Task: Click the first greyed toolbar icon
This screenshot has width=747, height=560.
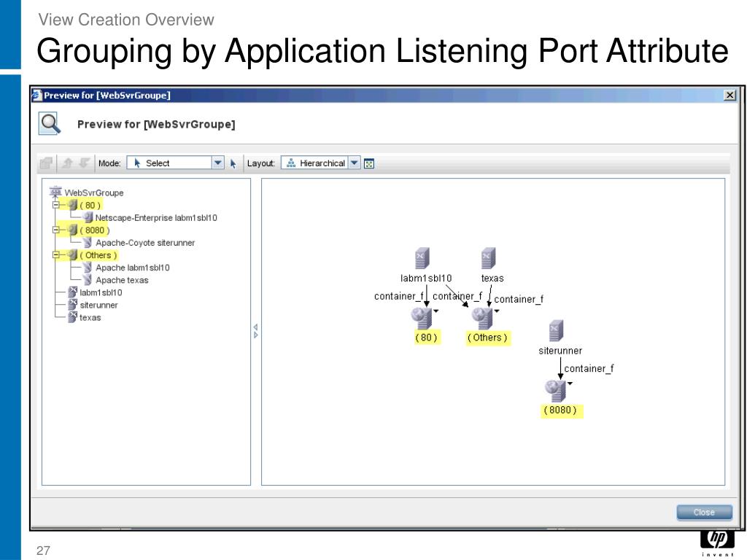Action: tap(46, 163)
